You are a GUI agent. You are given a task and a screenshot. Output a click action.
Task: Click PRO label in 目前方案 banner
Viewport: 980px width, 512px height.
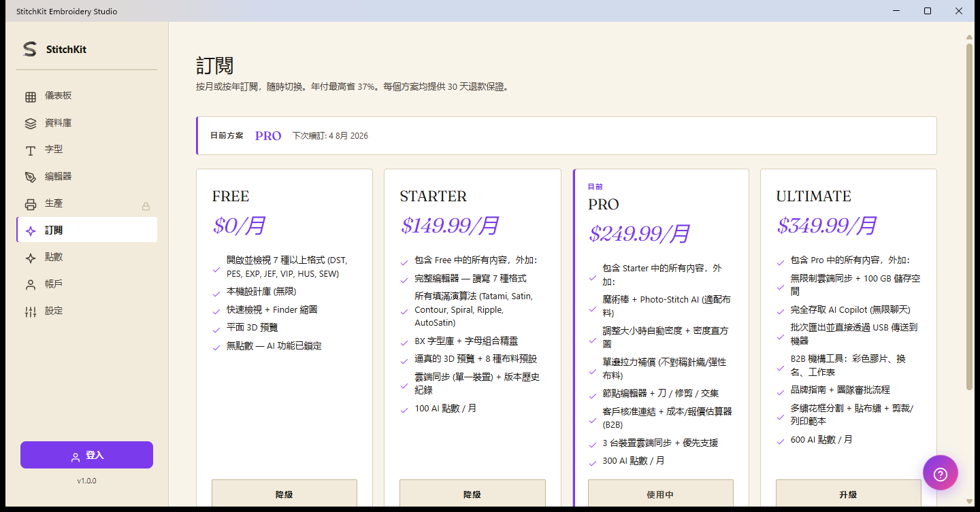[268, 136]
